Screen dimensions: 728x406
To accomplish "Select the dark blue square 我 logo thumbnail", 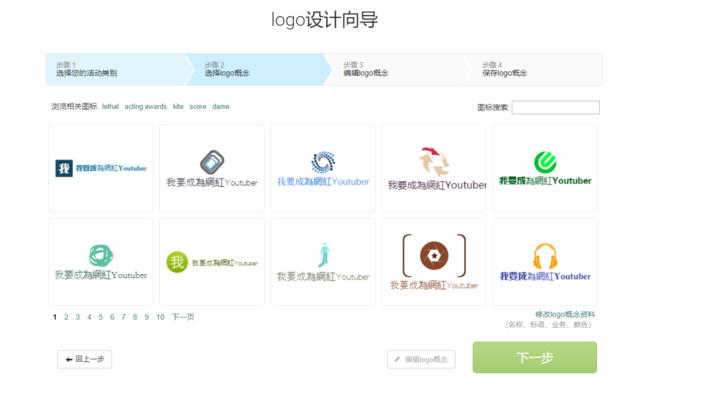I will pyautogui.click(x=101, y=168).
